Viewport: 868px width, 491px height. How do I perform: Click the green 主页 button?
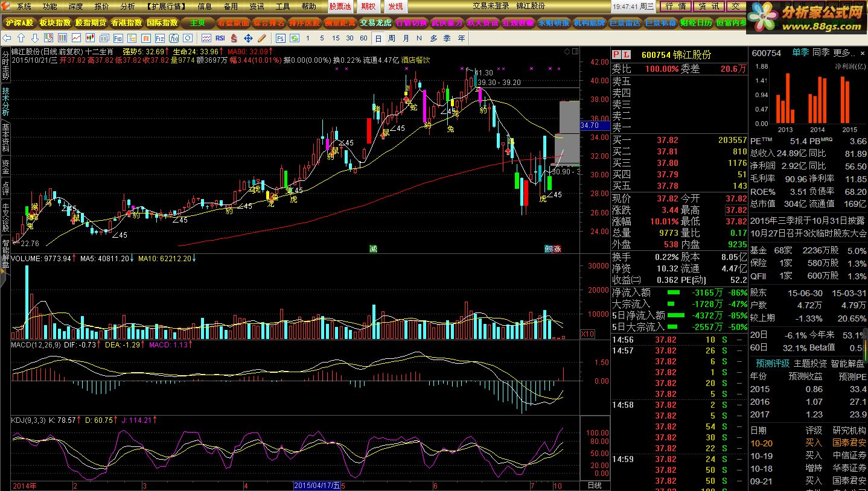tap(198, 23)
